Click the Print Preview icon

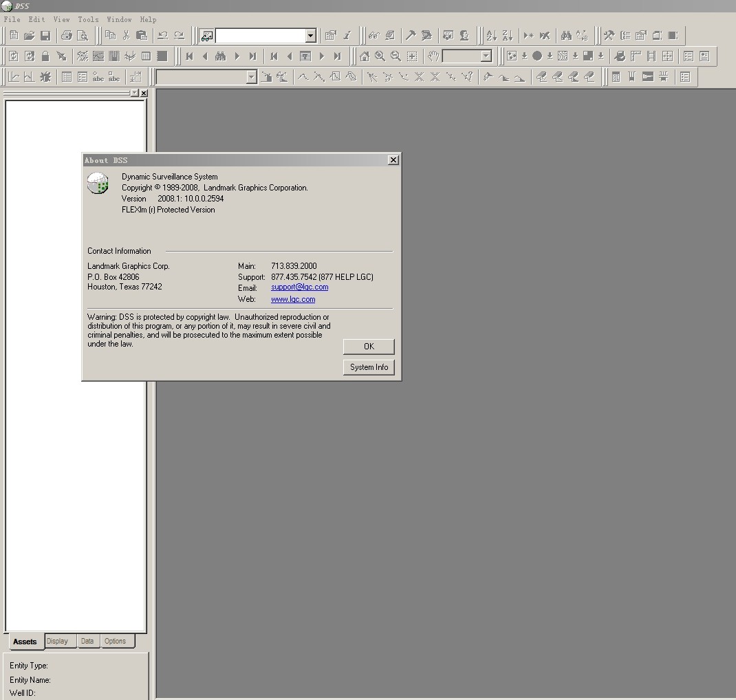coord(83,36)
